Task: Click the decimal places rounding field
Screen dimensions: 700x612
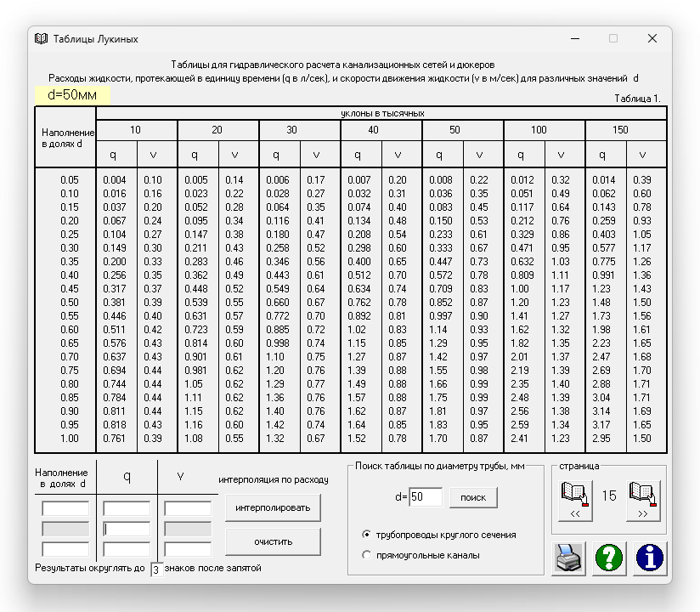Action: click(x=156, y=569)
